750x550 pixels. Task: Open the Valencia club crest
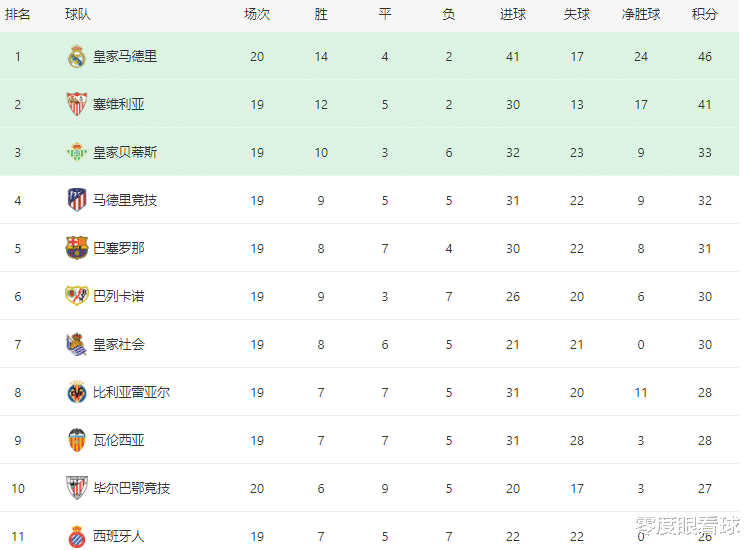(77, 440)
